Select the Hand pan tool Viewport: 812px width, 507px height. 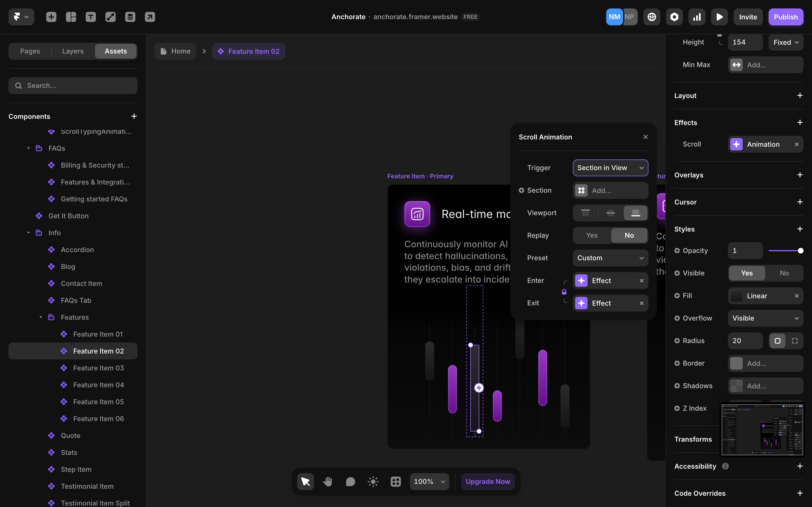328,482
